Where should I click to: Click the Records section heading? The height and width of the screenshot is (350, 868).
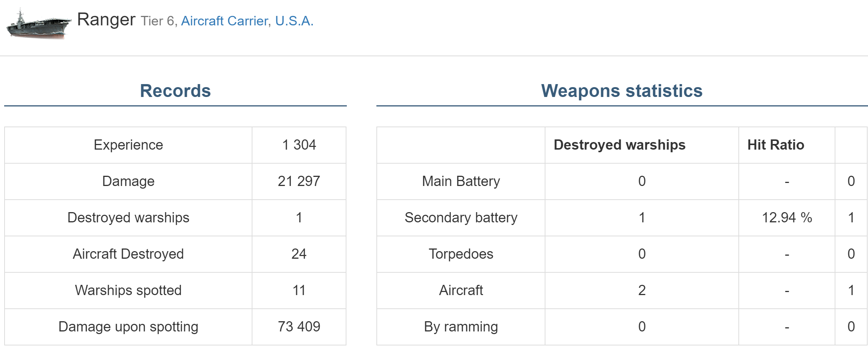click(x=175, y=91)
